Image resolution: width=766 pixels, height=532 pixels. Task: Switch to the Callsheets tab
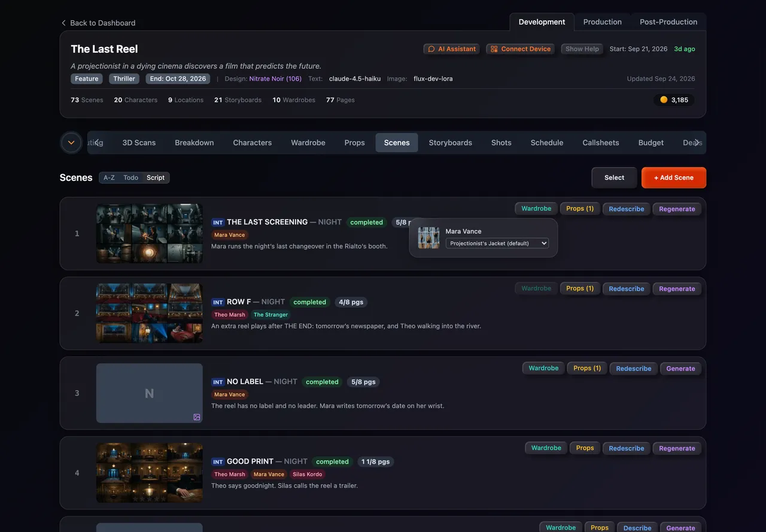click(601, 142)
